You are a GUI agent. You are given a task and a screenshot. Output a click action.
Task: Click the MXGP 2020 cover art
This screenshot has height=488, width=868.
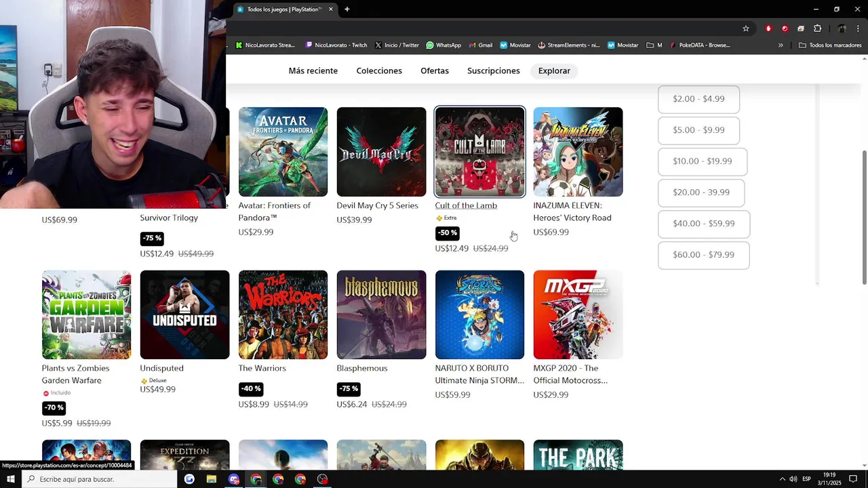click(x=578, y=314)
